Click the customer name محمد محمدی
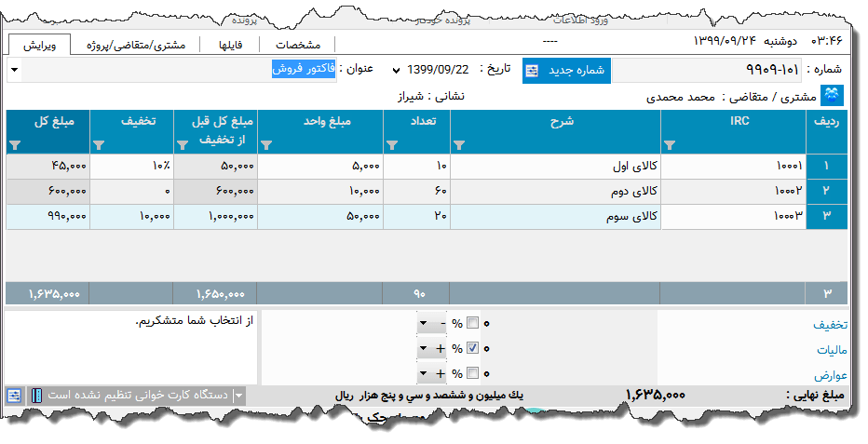 tap(681, 98)
